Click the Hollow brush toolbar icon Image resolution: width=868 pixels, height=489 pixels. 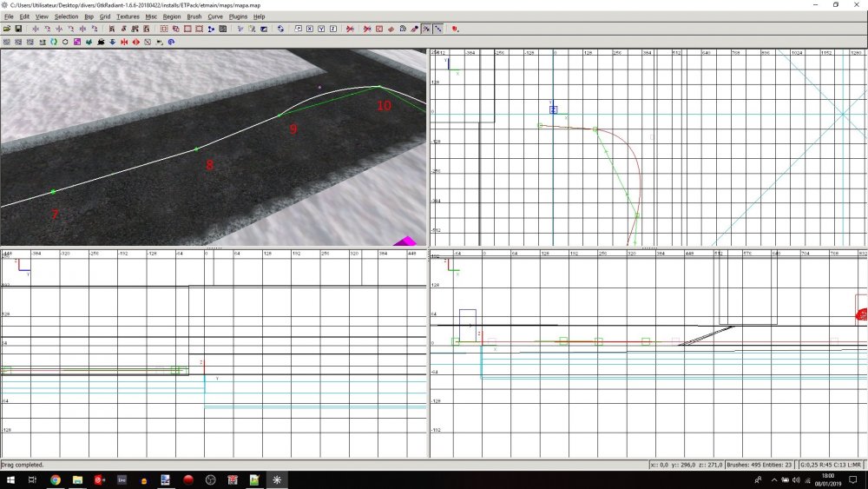(x=187, y=29)
